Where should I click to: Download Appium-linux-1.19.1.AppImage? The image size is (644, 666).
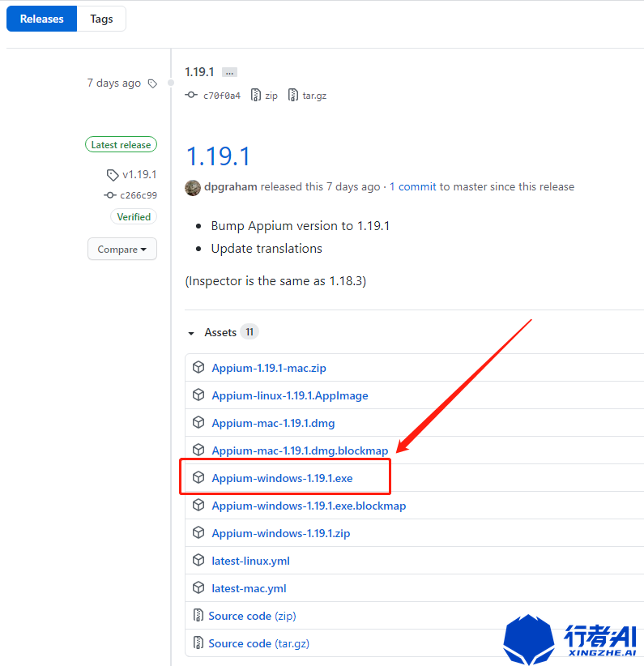(290, 395)
